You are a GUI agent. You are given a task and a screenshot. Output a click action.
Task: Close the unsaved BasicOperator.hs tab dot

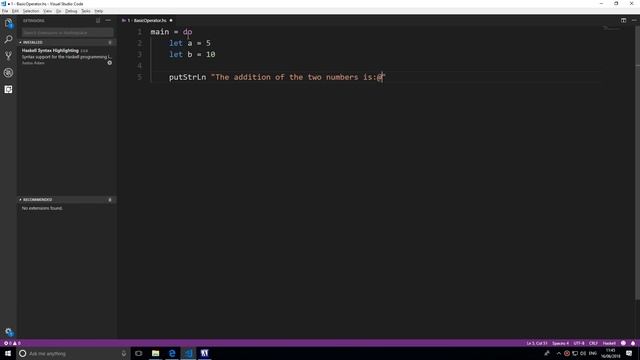click(x=171, y=20)
